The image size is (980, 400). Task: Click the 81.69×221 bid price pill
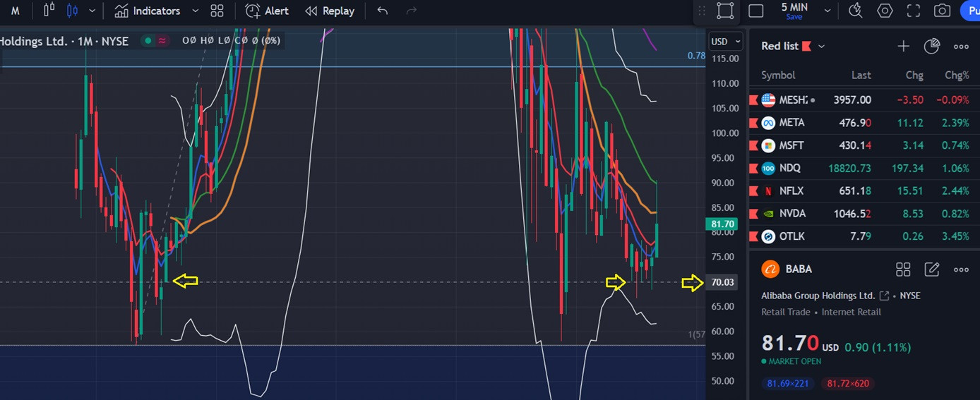[789, 384]
